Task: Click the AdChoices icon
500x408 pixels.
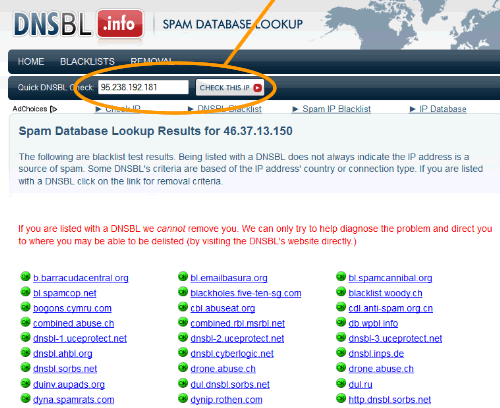Action: (x=53, y=109)
